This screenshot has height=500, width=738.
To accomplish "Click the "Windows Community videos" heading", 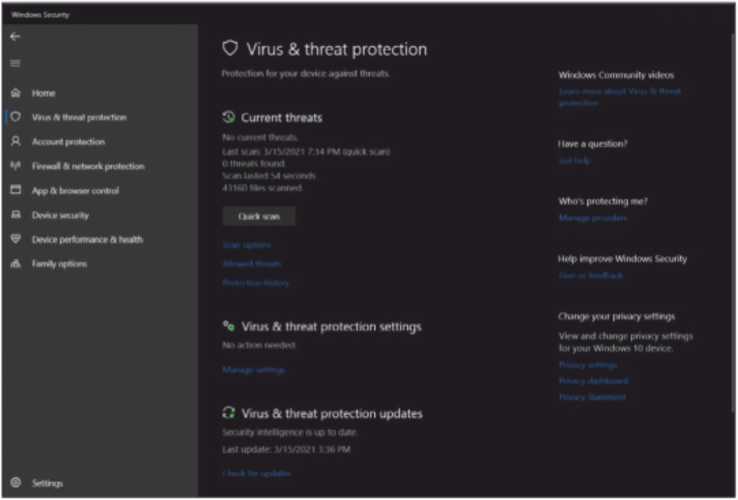I will click(x=616, y=75).
